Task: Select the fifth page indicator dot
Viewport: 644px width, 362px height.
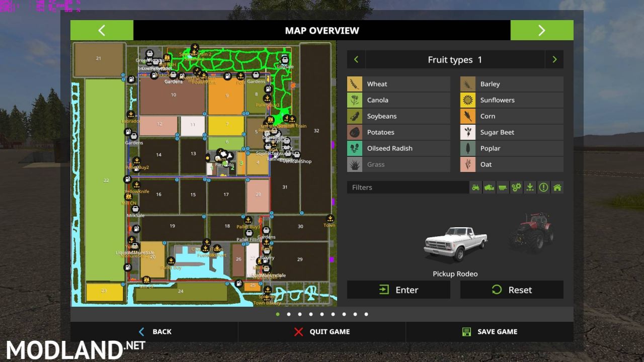Action: point(322,314)
